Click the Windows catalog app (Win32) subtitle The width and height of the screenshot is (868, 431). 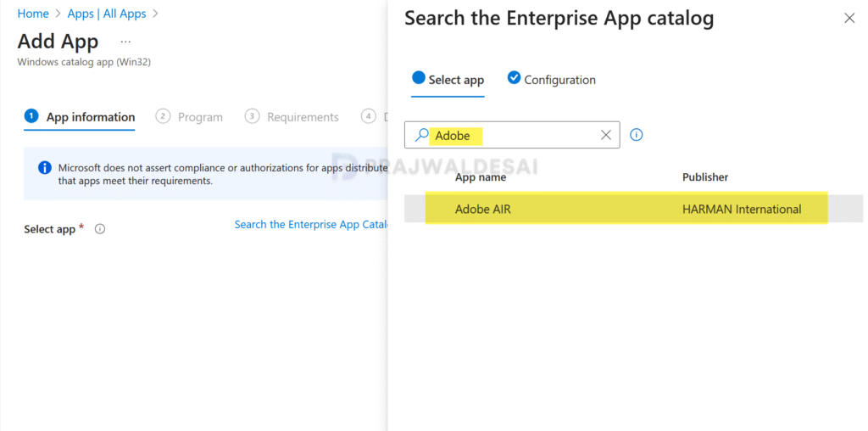pyautogui.click(x=84, y=62)
